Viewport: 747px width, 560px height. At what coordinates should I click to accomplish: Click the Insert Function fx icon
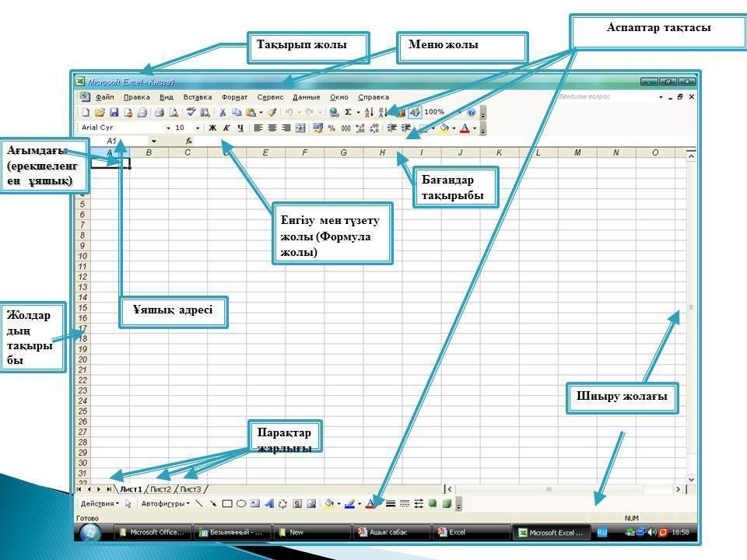(x=189, y=141)
